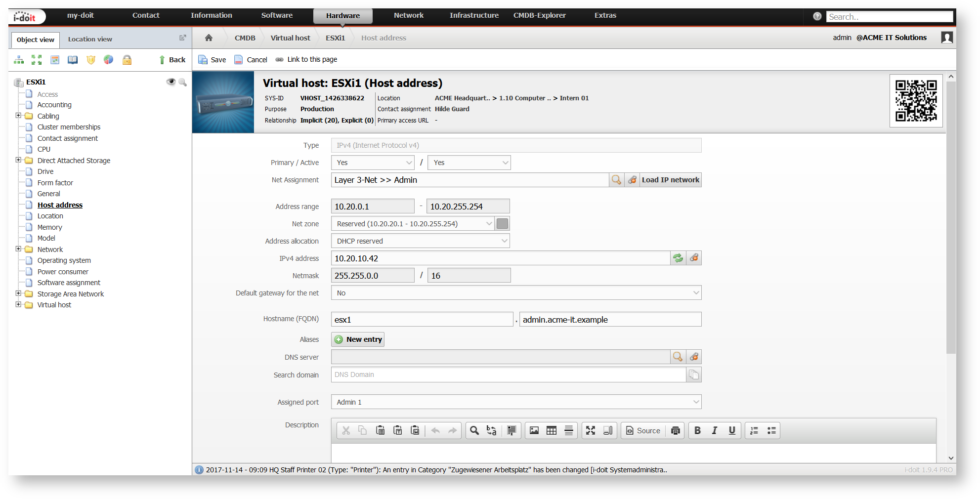Click the Find icon in description editor
980x499 pixels.
click(474, 430)
